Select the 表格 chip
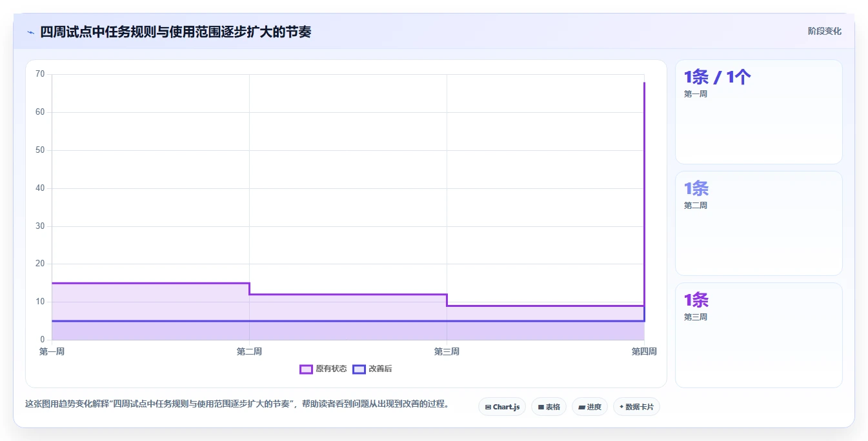The height and width of the screenshot is (441, 868). 549,407
